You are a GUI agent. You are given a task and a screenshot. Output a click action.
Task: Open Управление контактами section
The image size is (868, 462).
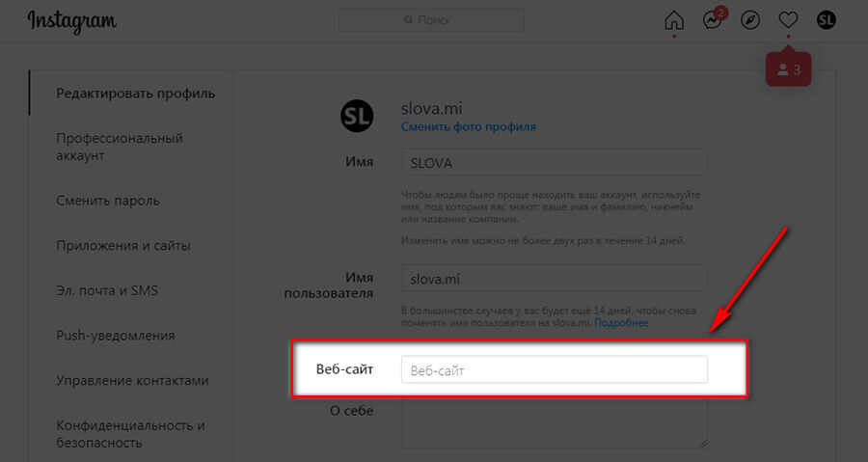[132, 380]
